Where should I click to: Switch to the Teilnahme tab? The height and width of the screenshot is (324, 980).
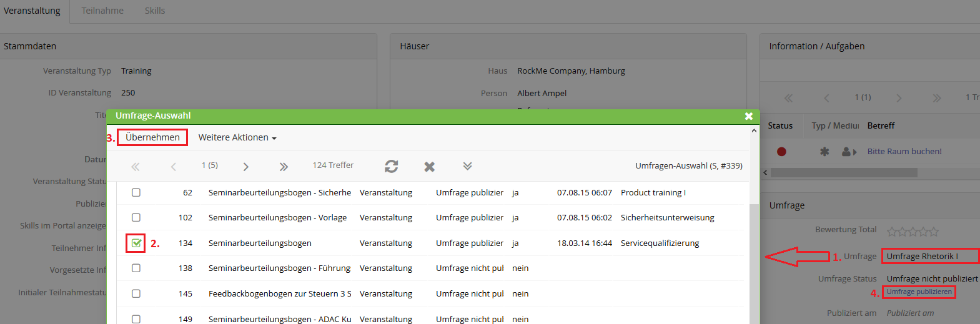click(102, 11)
